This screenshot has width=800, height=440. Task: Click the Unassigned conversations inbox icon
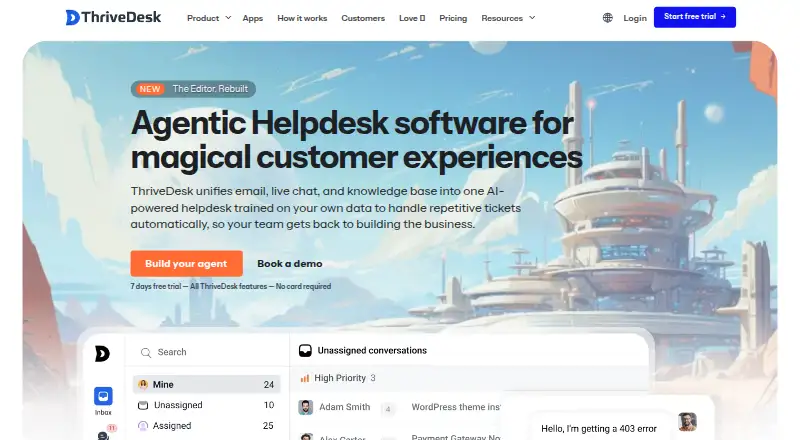click(305, 351)
